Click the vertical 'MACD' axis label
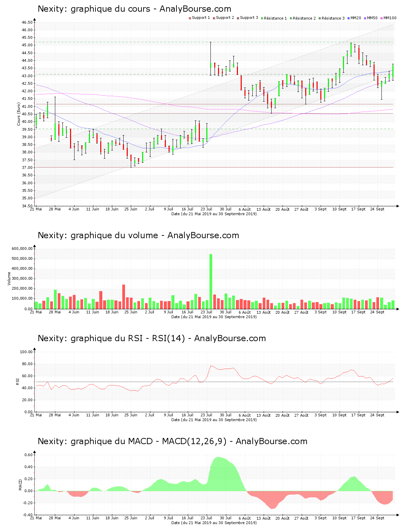 pyautogui.click(x=20, y=485)
